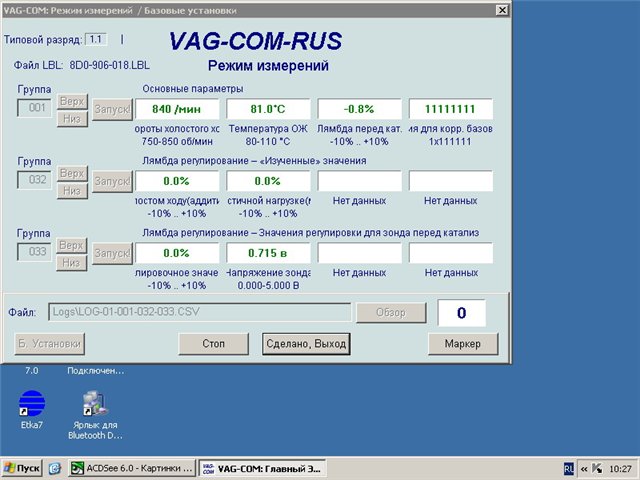Click Запуск button for group 001
The image size is (640, 480).
(112, 109)
